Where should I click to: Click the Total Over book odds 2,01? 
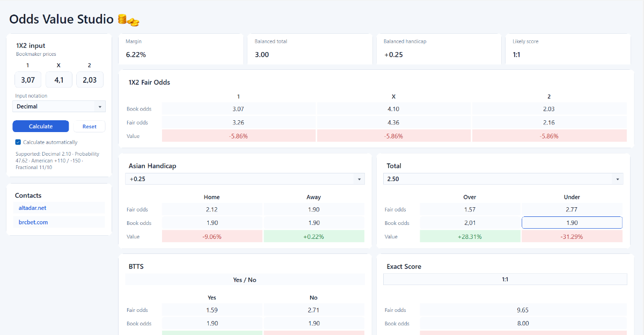pyautogui.click(x=470, y=223)
